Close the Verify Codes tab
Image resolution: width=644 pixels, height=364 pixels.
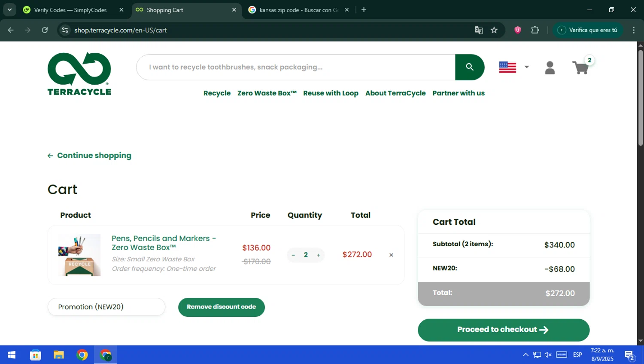pyautogui.click(x=122, y=9)
